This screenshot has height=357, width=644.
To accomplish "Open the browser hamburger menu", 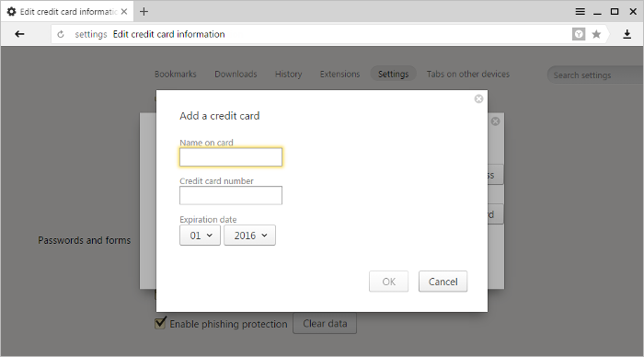I will tap(580, 12).
